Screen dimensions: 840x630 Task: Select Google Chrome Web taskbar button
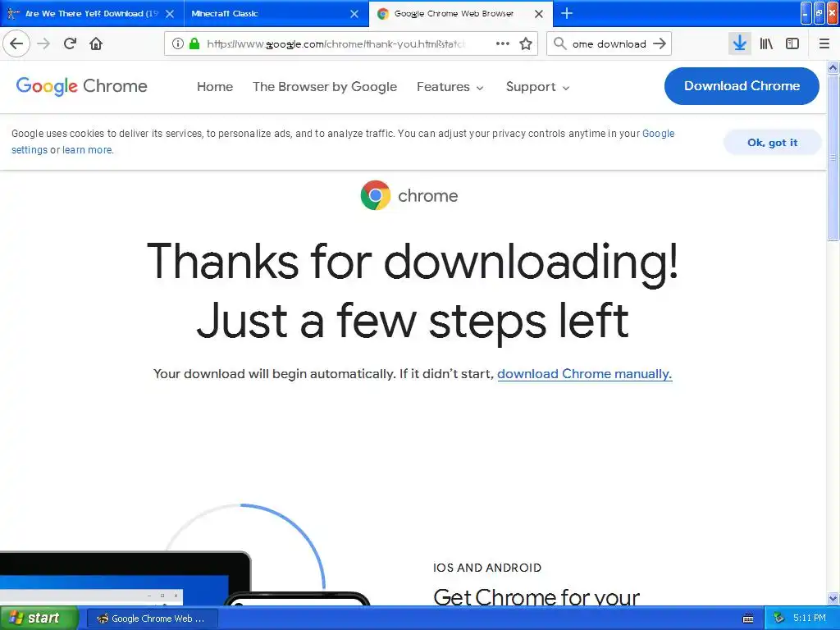[152, 619]
